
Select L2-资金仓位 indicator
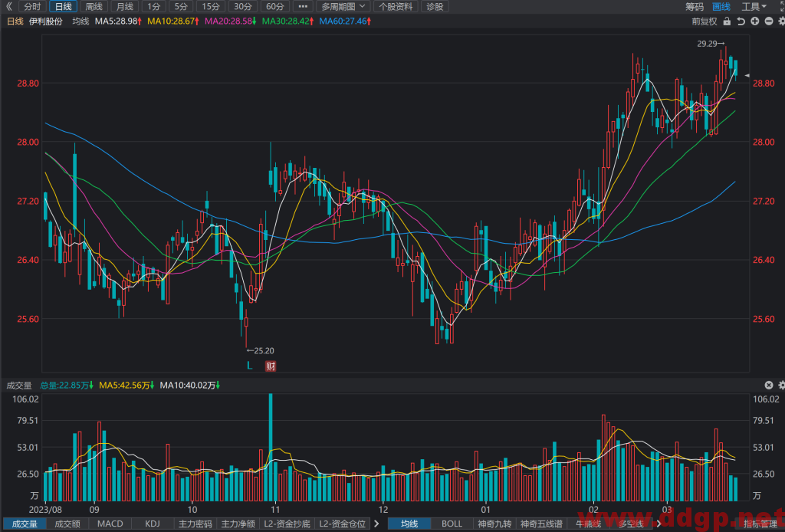click(343, 524)
